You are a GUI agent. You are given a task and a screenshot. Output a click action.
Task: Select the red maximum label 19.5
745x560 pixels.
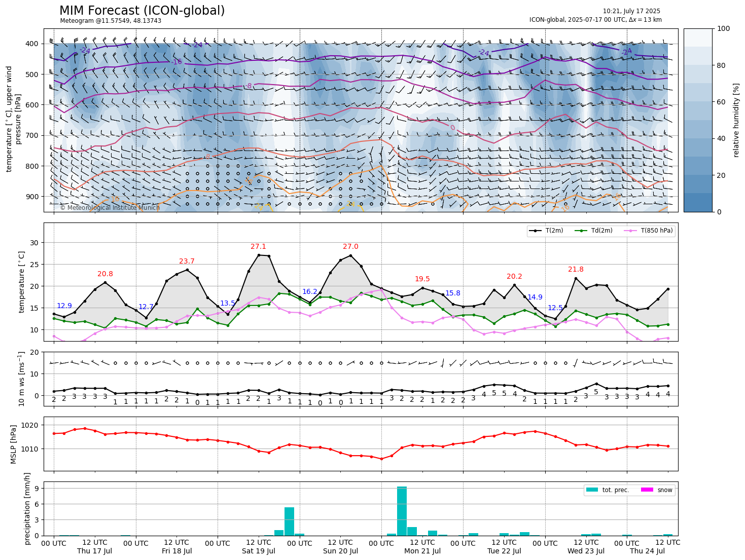422,279
